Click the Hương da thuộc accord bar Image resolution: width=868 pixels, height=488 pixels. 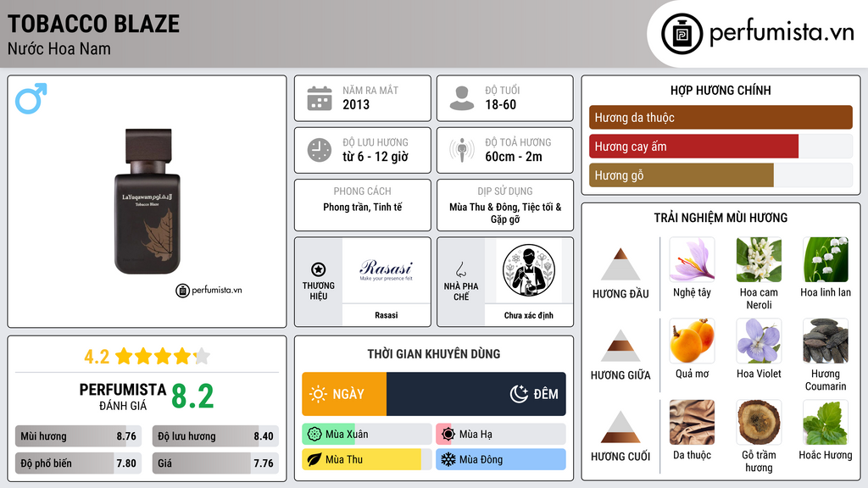click(721, 117)
